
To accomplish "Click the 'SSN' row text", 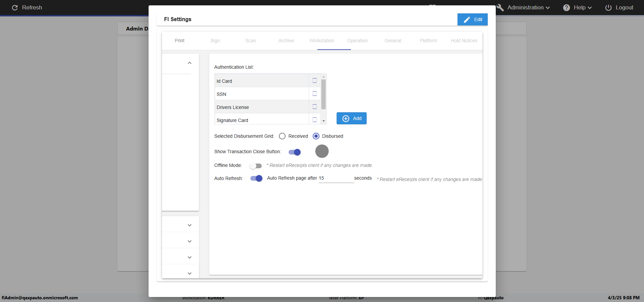I will pyautogui.click(x=221, y=94).
